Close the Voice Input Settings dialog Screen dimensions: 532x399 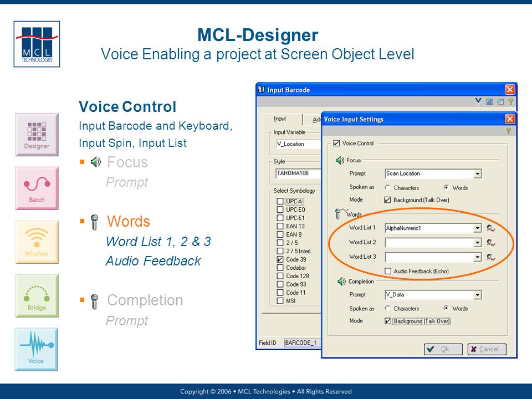pos(510,119)
